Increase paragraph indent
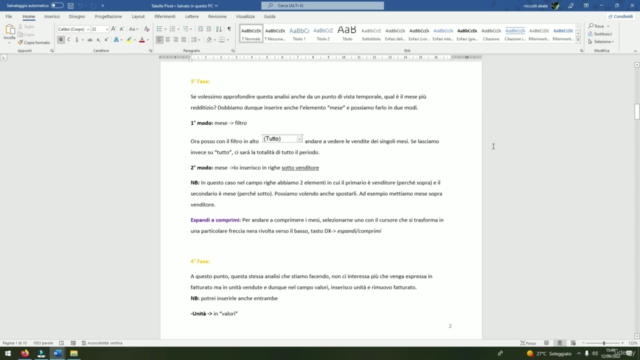The height and width of the screenshot is (360, 640). point(209,29)
